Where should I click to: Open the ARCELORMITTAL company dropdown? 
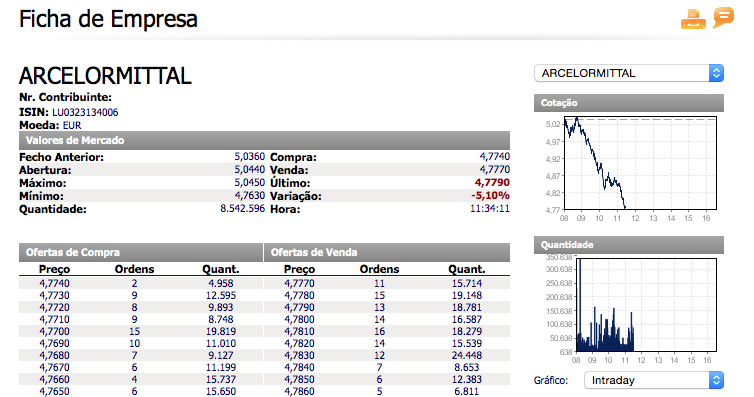pos(628,73)
